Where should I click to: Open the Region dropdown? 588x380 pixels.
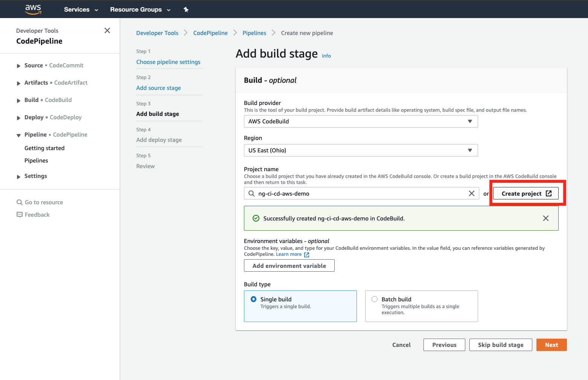coord(361,150)
